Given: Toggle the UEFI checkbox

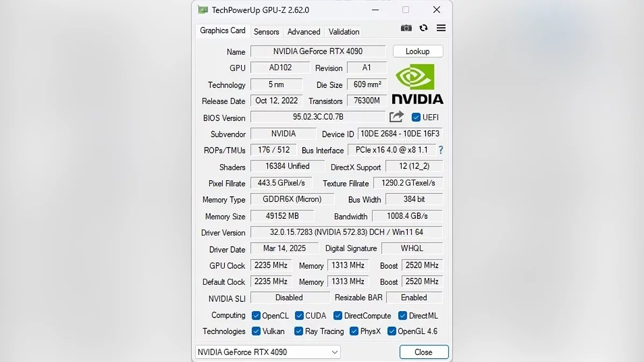Looking at the screenshot, I should click(415, 117).
